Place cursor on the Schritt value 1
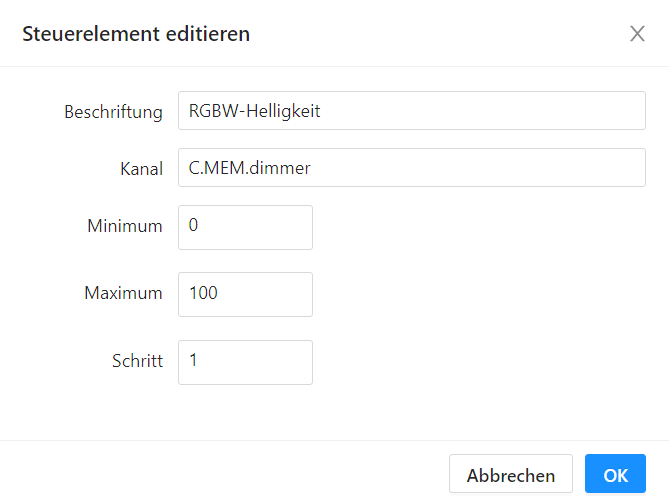This screenshot has width=669, height=503. click(x=193, y=362)
